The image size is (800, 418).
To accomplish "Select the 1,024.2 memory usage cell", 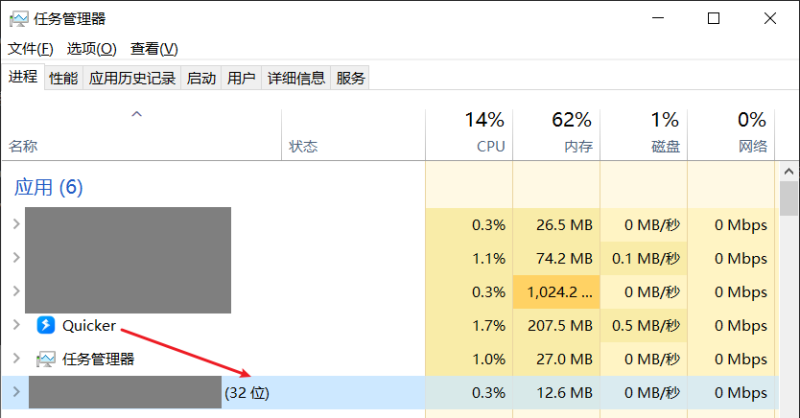I will coord(556,291).
